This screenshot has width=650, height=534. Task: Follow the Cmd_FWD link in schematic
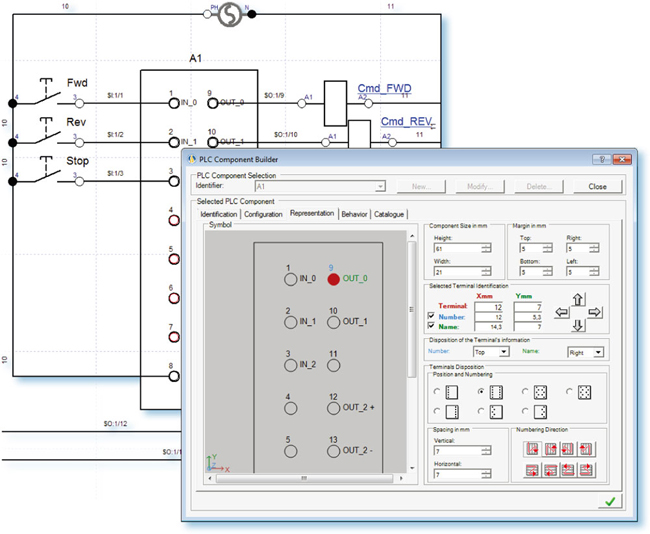click(x=384, y=88)
